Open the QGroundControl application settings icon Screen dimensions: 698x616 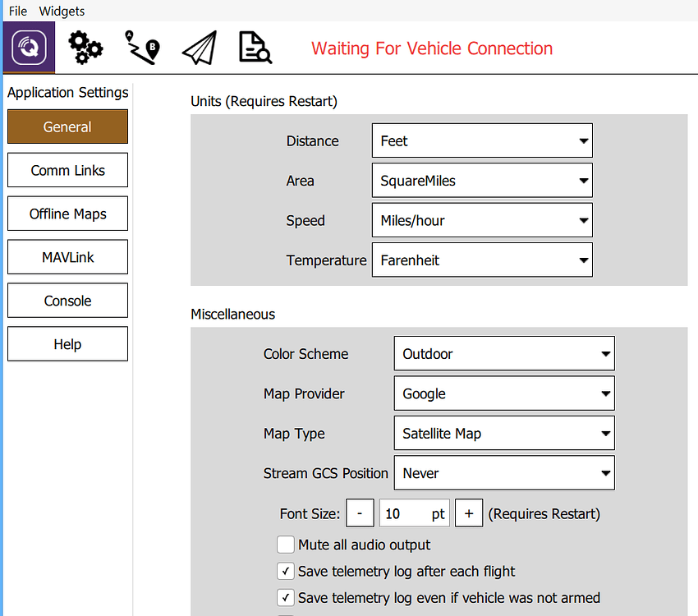click(29, 47)
